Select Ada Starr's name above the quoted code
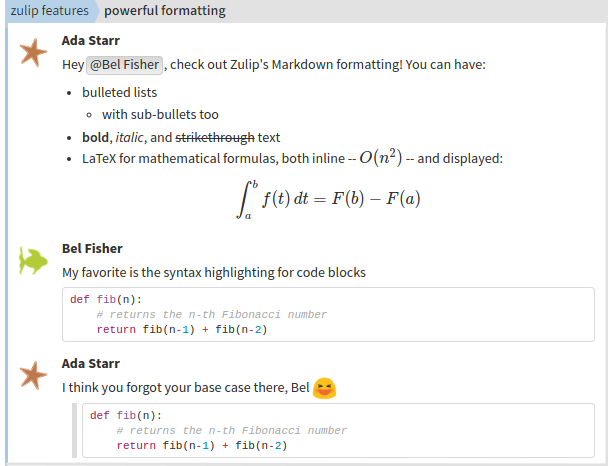 click(x=91, y=363)
